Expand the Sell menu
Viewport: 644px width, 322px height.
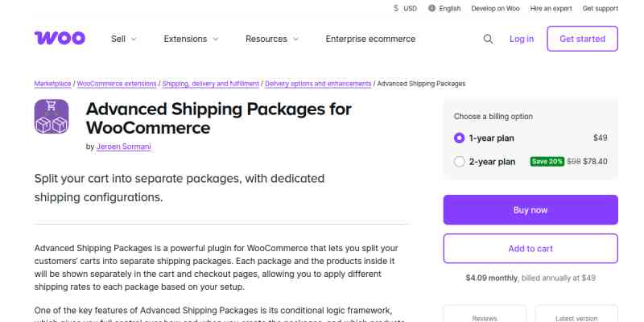[x=124, y=39]
